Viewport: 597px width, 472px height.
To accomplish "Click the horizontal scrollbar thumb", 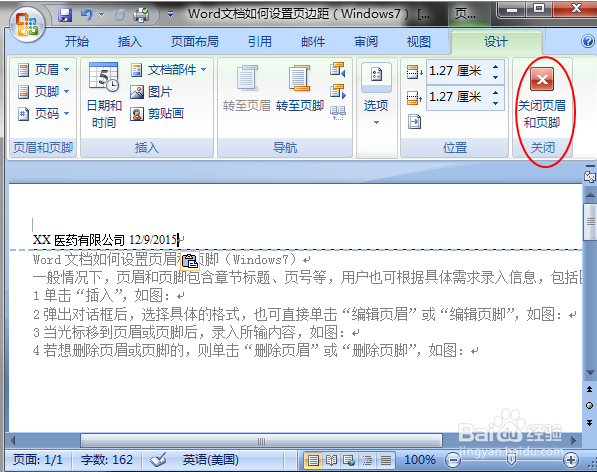I will click(261, 441).
